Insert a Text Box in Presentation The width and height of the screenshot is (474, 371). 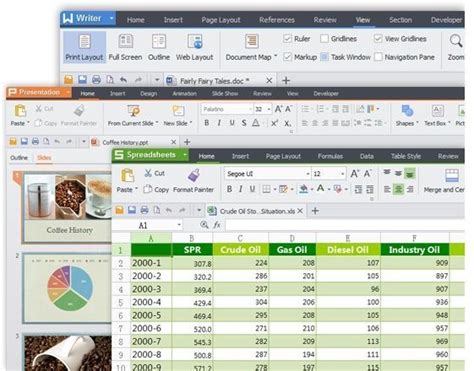(437, 115)
